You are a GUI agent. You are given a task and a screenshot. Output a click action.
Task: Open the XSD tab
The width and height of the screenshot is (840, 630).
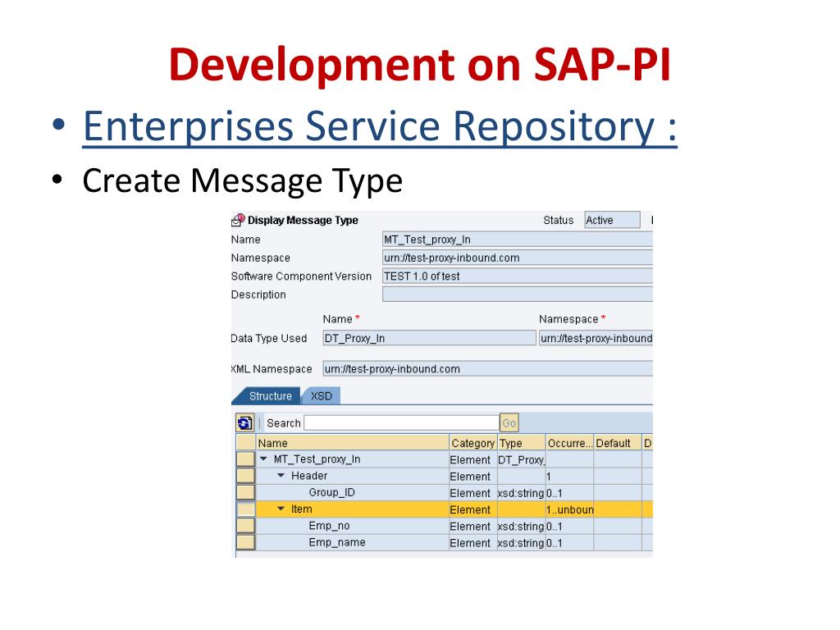tap(321, 396)
